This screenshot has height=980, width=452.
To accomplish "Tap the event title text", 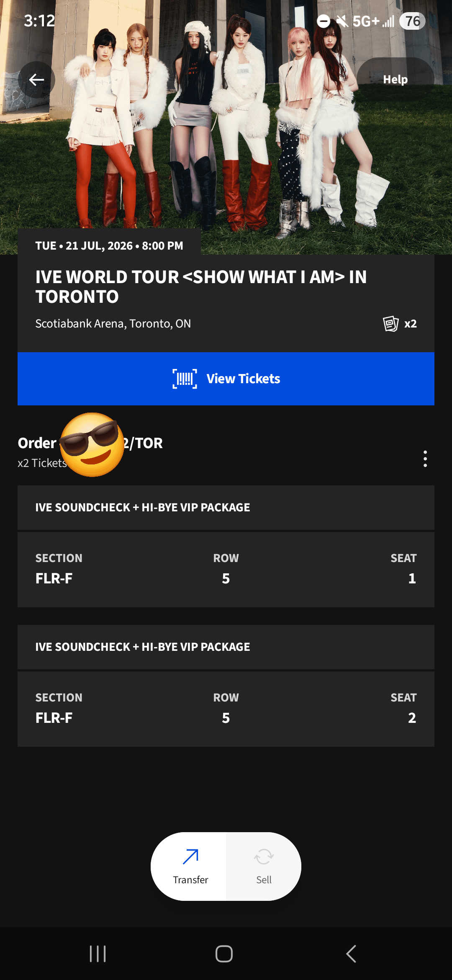I will point(201,287).
